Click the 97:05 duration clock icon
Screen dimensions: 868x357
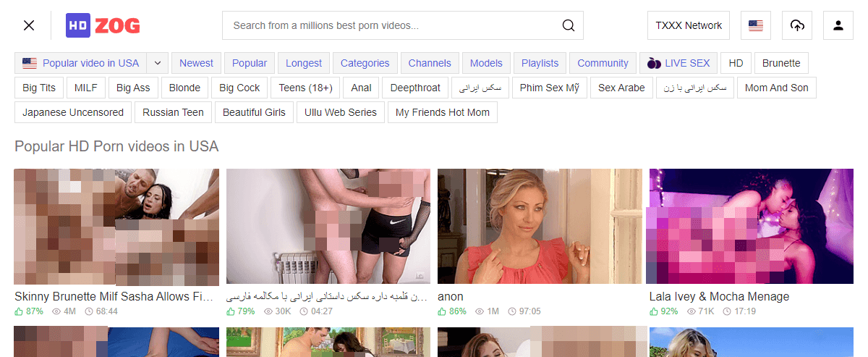tap(512, 311)
